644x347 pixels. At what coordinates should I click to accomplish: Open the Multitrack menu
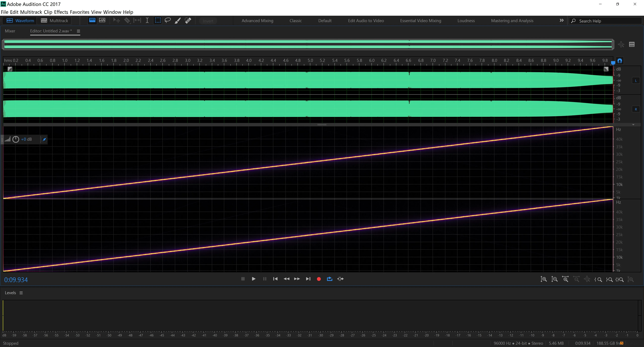(x=31, y=12)
